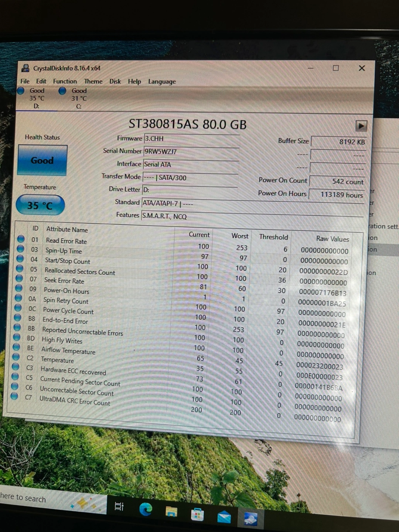Click status circle for Power Cycle Count
Viewport: 399px width, 532px height.
18,308
